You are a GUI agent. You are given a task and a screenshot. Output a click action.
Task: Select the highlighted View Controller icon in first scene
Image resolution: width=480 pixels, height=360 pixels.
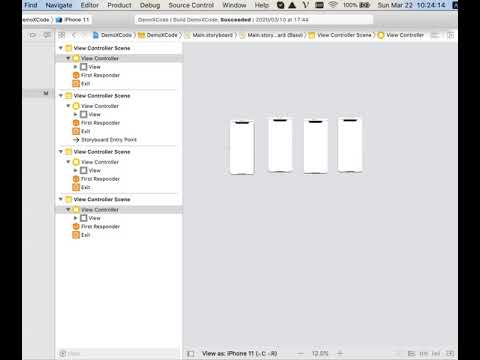(76, 58)
